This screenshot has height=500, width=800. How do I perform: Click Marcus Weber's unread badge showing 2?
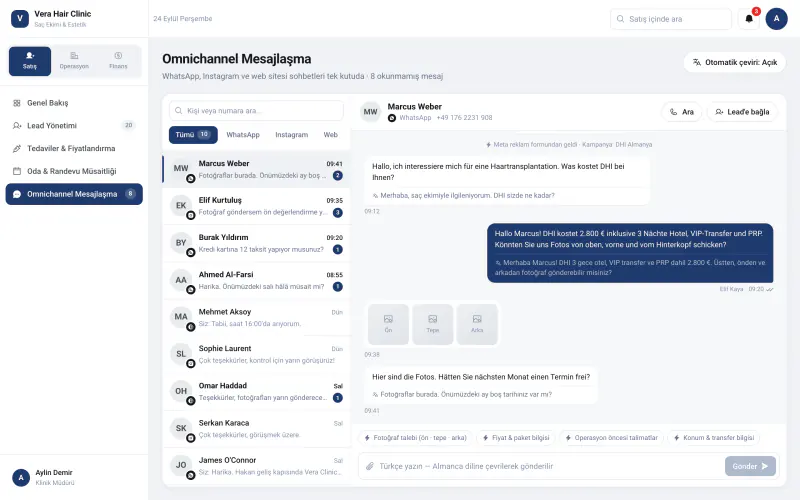tap(337, 176)
